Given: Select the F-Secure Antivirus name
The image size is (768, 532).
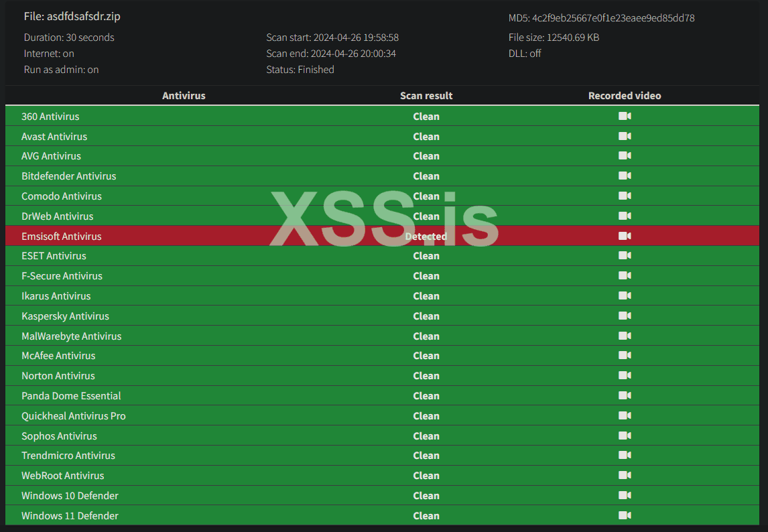Looking at the screenshot, I should [x=62, y=276].
